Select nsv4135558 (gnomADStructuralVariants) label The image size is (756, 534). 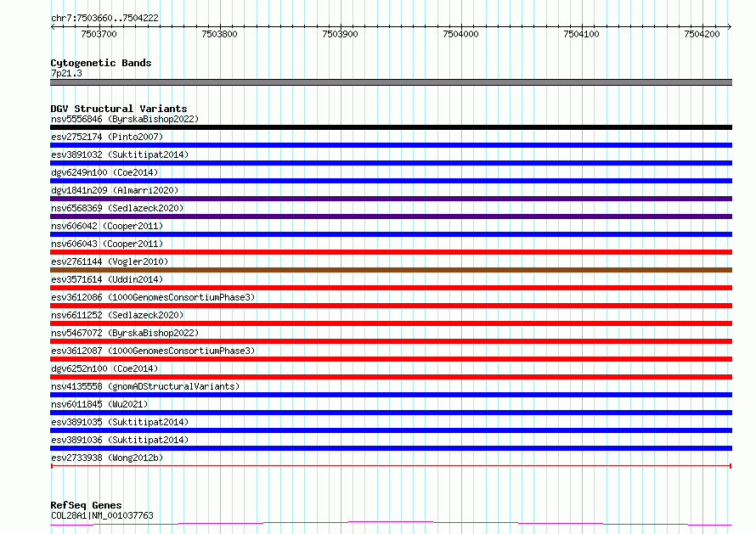click(x=144, y=386)
